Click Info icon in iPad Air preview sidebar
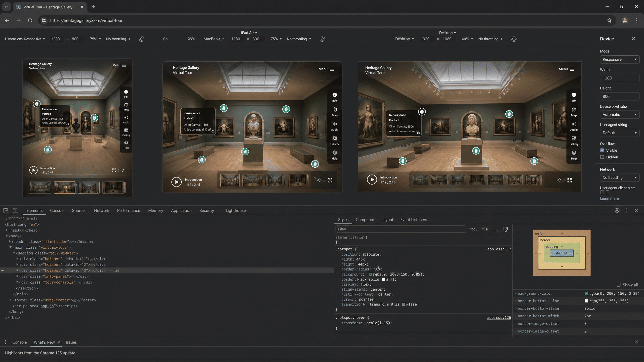Viewport: 644px width, 362px height. [335, 95]
